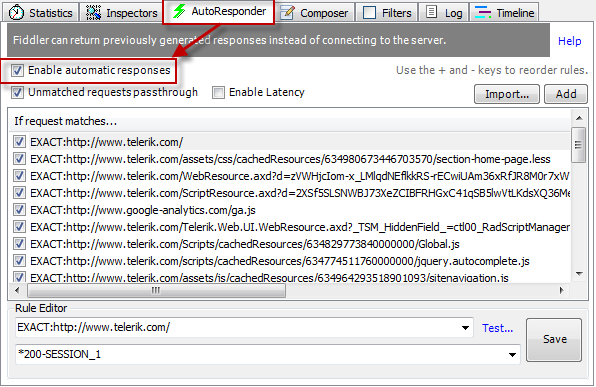The width and height of the screenshot is (596, 387).
Task: Expand the request match pattern dropdown
Action: [465, 328]
